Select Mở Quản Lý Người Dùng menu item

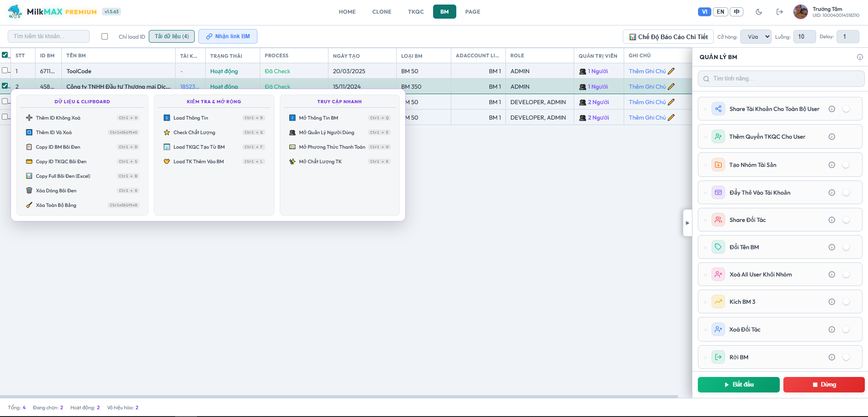pos(340,132)
